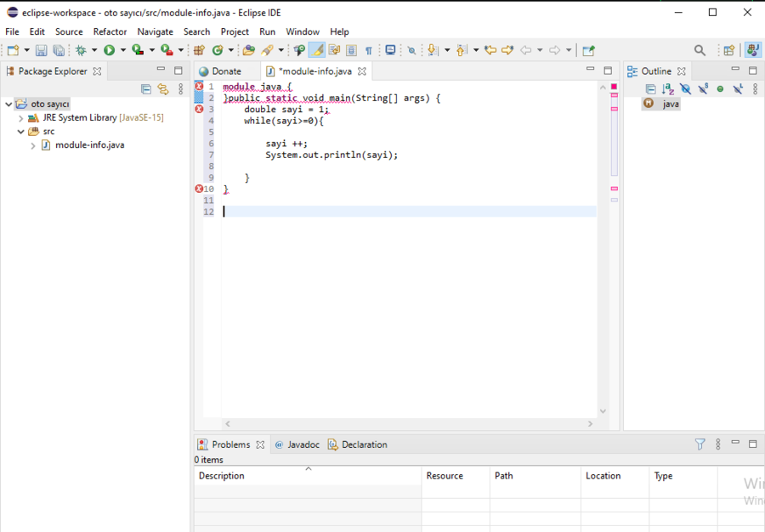The width and height of the screenshot is (765, 532).
Task: Toggle Hide Fields in Outline
Action: pos(685,88)
